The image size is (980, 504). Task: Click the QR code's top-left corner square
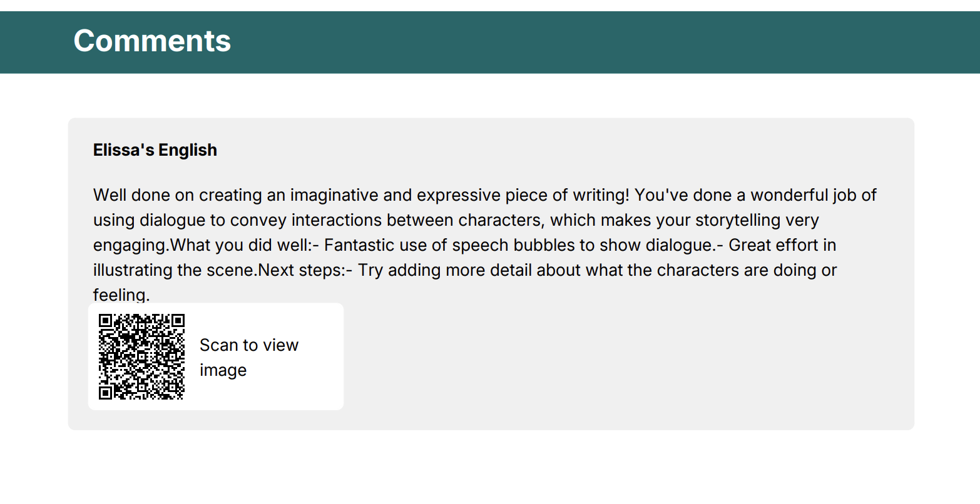click(106, 321)
